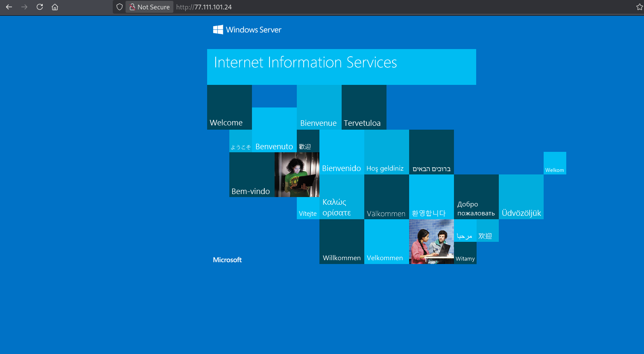
Task: Click the Internet Information Services banner
Action: tap(342, 67)
